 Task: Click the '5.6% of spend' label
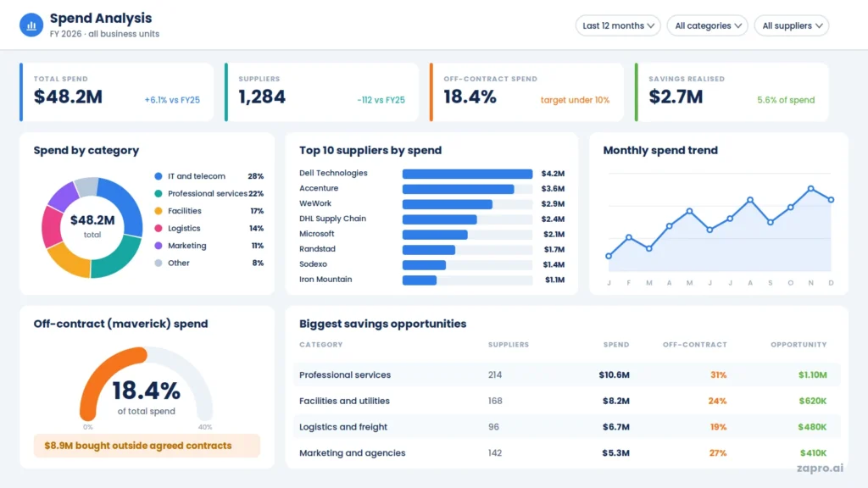[786, 100]
